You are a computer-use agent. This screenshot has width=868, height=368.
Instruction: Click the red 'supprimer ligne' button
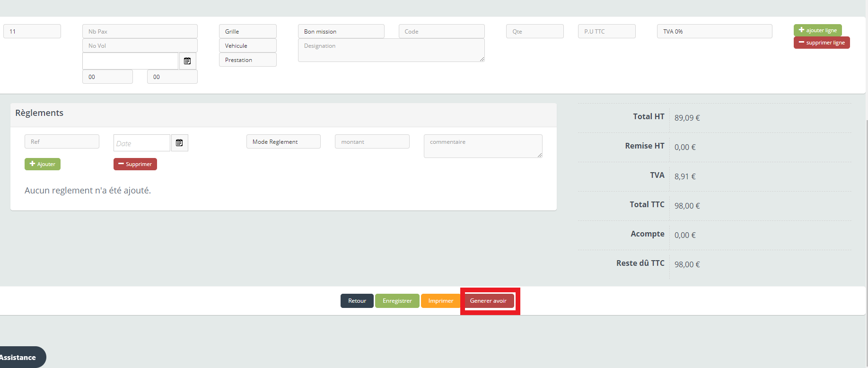pos(822,43)
